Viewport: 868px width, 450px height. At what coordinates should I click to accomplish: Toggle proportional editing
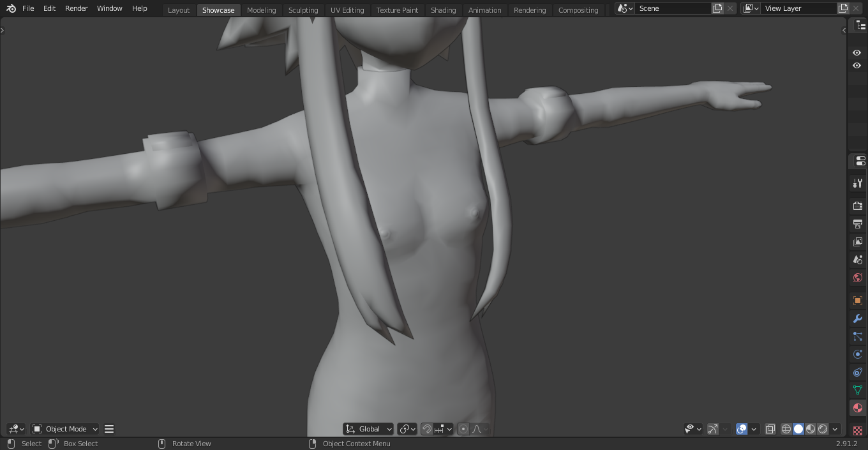tap(463, 429)
